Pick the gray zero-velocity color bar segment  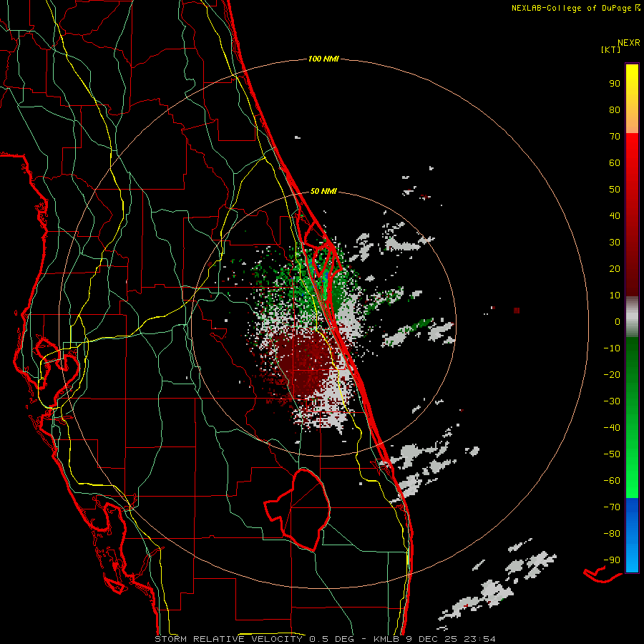click(632, 317)
